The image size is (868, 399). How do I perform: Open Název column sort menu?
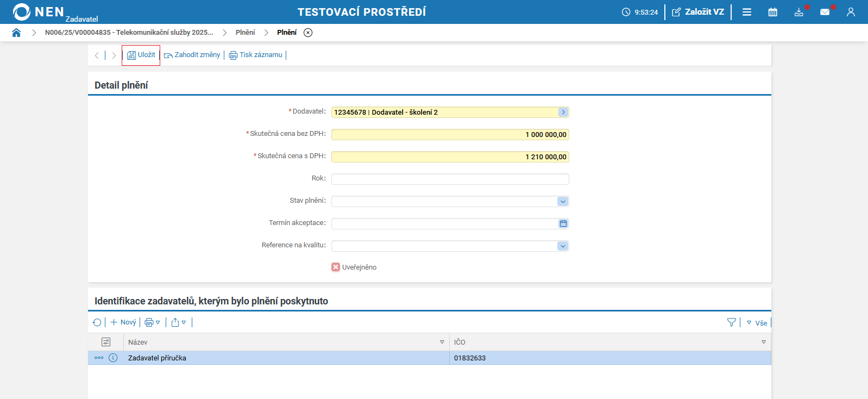coord(442,342)
